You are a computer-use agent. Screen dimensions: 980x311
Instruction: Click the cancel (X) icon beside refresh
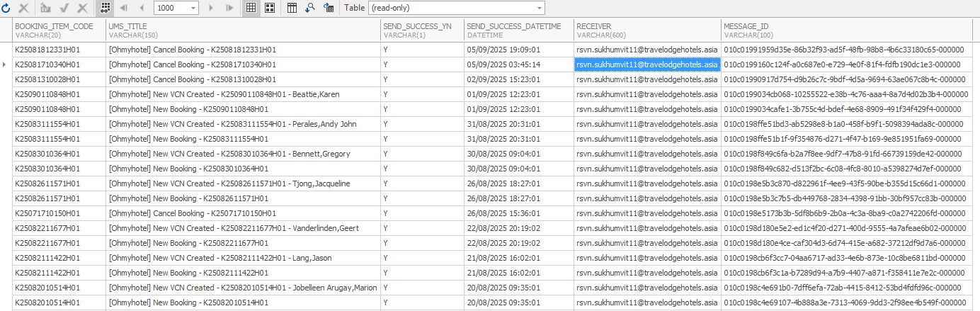click(x=24, y=8)
